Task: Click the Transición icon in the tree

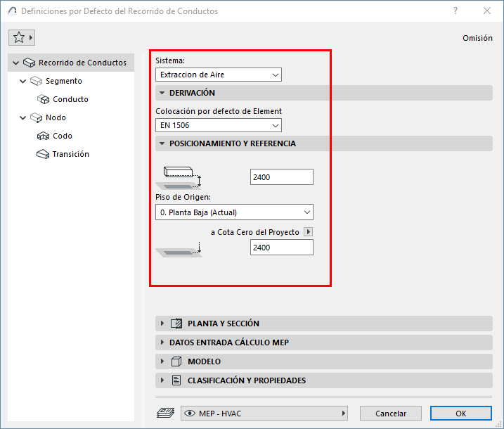Action: point(43,154)
